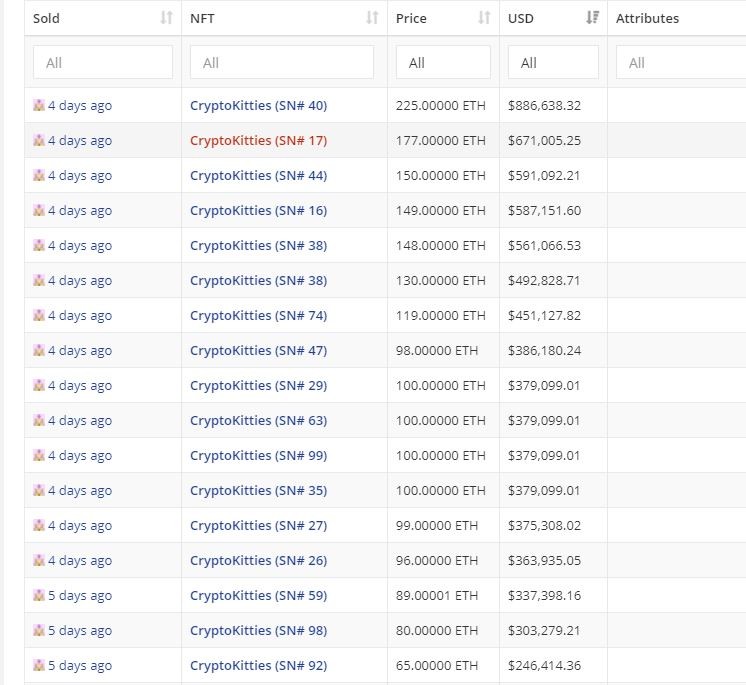Open the Attributes column filter box
The height and width of the screenshot is (685, 746).
tap(681, 62)
